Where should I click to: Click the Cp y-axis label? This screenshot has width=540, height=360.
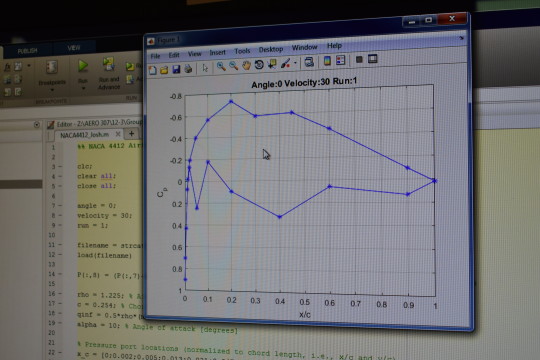coord(162,192)
